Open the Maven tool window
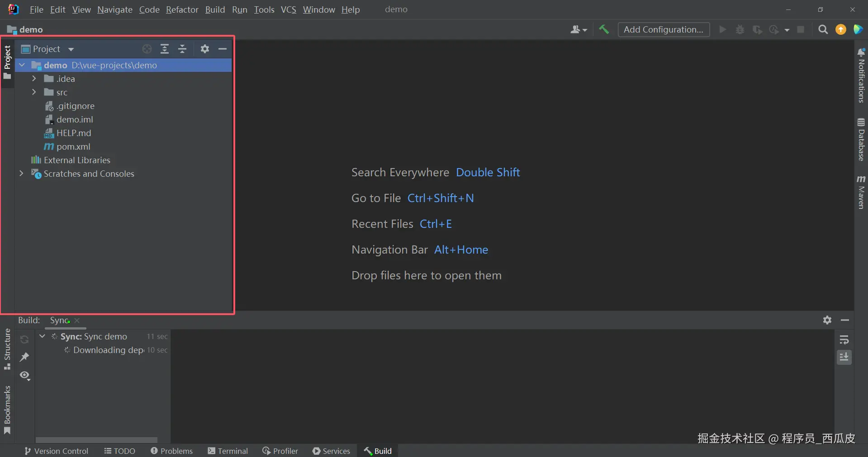 861,192
